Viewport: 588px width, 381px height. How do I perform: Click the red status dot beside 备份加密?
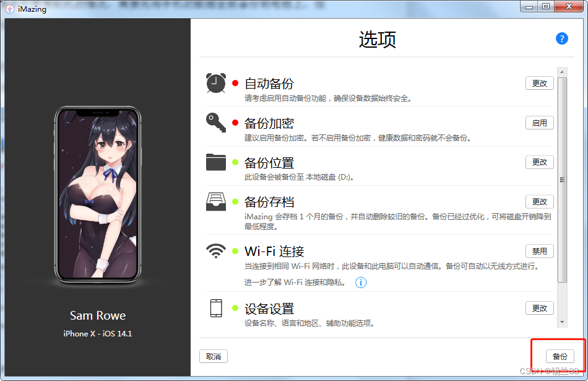[235, 123]
